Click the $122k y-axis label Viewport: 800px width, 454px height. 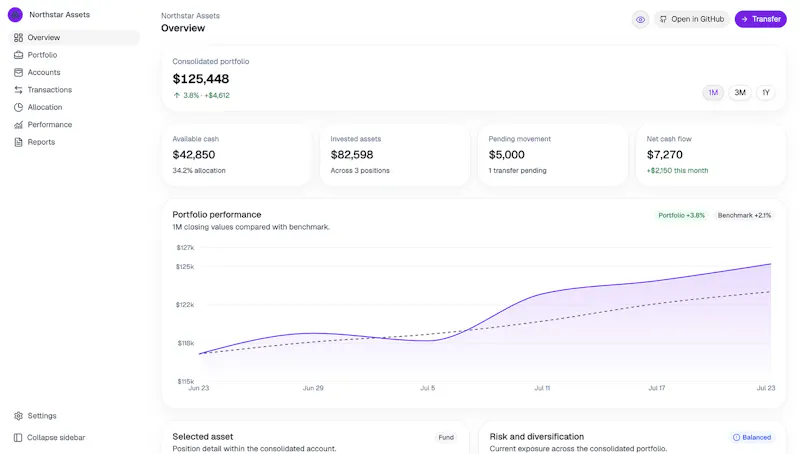pos(185,305)
